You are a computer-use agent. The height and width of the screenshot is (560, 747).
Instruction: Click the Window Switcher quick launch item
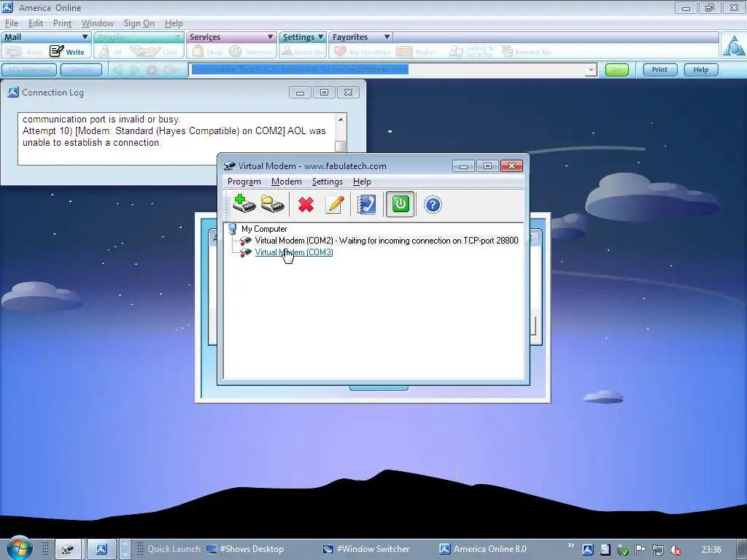(366, 549)
